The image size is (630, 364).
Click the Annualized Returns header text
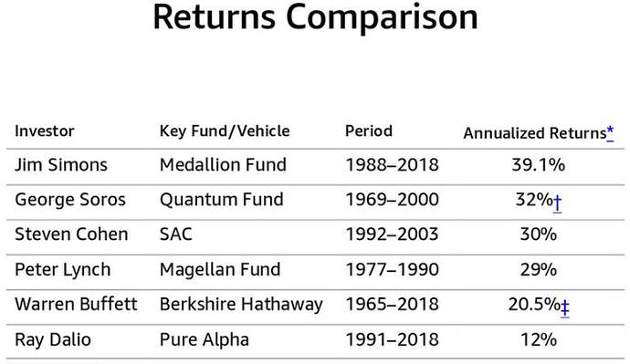click(x=535, y=133)
